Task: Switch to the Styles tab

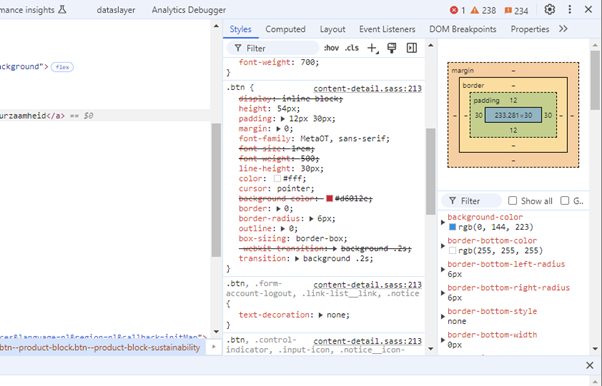Action: click(x=240, y=29)
